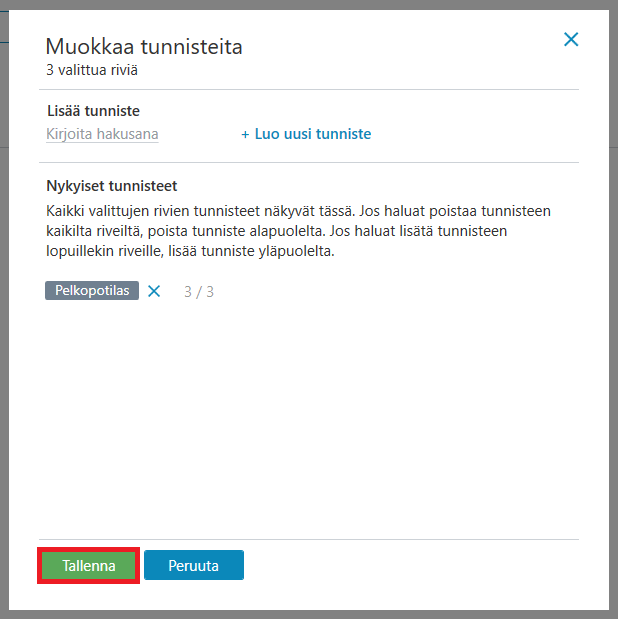Screen dimensions: 618x619
Task: Click the dimmed backdrop above the dialog
Action: click(x=309, y=4)
